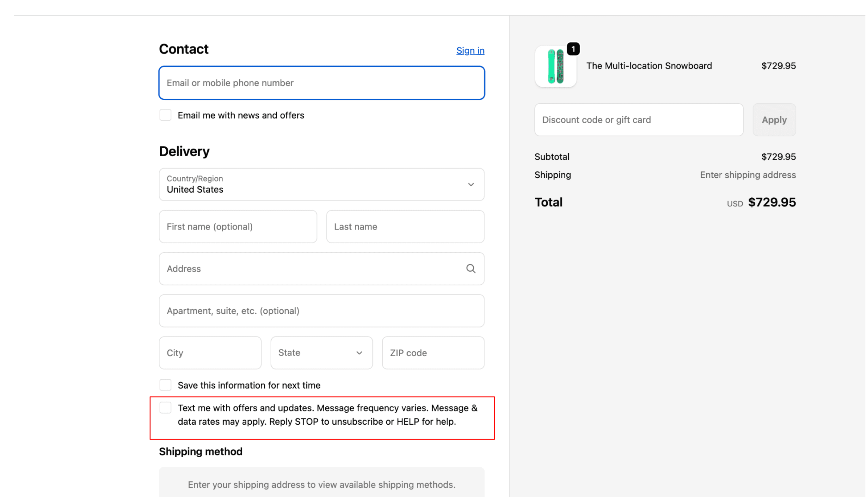Image resolution: width=867 pixels, height=504 pixels.
Task: Expand the State selection dropdown
Action: click(x=321, y=353)
